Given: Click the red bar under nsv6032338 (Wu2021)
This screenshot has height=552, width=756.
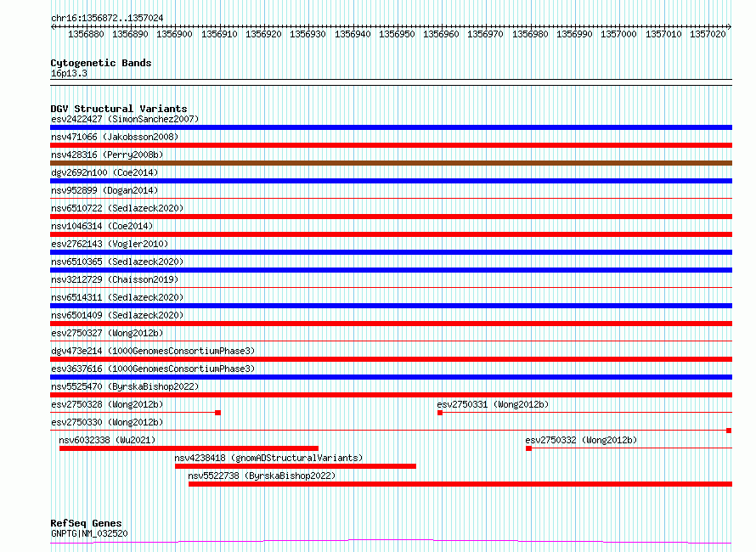Looking at the screenshot, I should [x=189, y=448].
